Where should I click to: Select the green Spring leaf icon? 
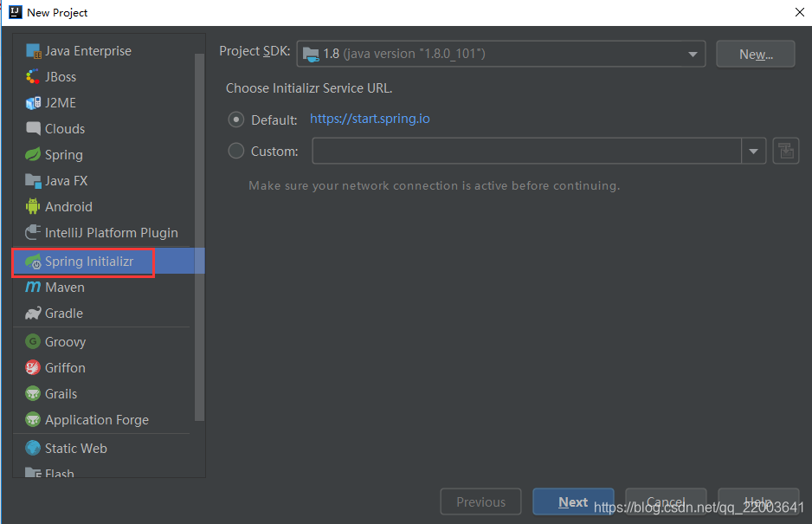coord(33,154)
